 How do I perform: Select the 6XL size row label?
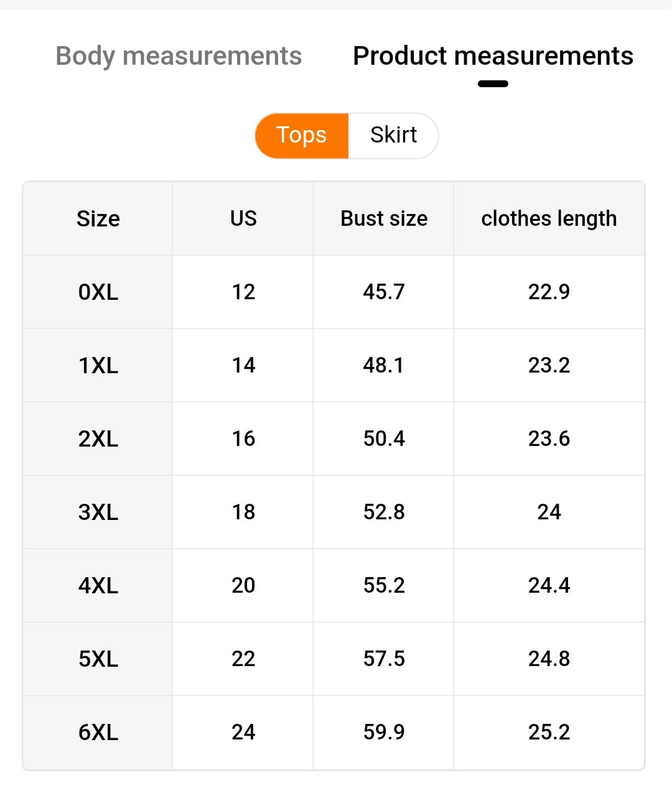[x=98, y=732]
